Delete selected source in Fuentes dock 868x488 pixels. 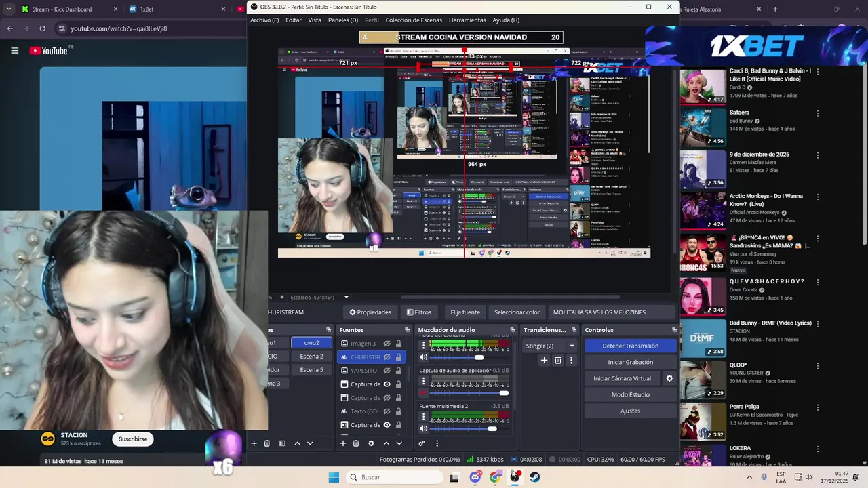tap(355, 443)
